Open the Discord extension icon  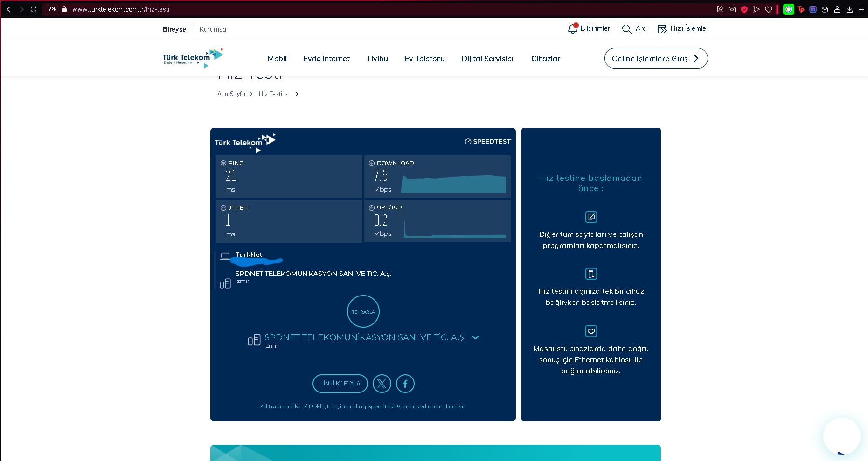click(x=813, y=9)
